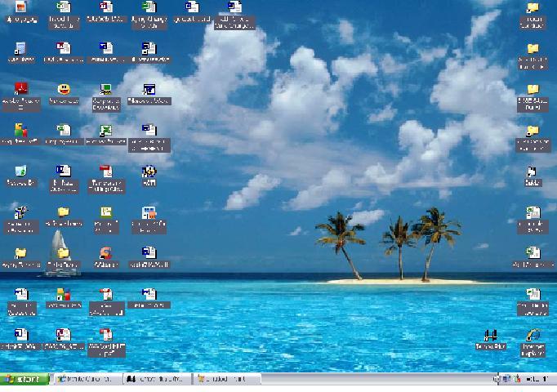Select the blue window icon beside the computer icon
557x392 pixels.
(x=149, y=89)
